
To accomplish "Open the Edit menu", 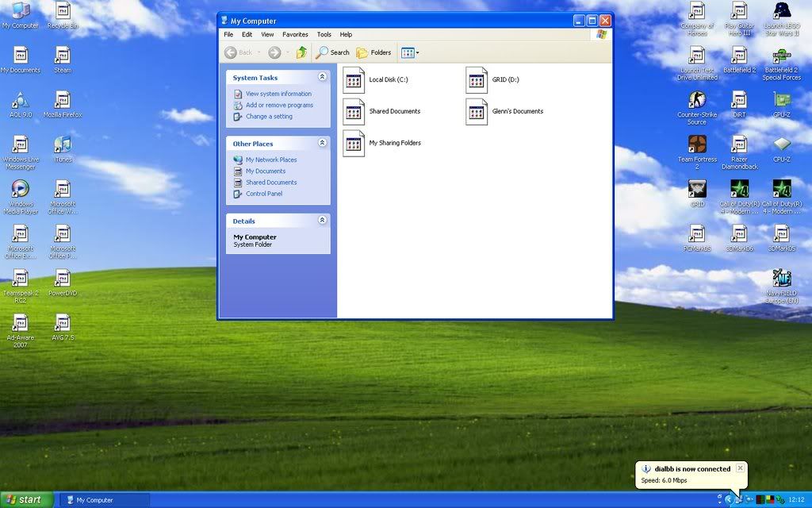I will coord(247,35).
